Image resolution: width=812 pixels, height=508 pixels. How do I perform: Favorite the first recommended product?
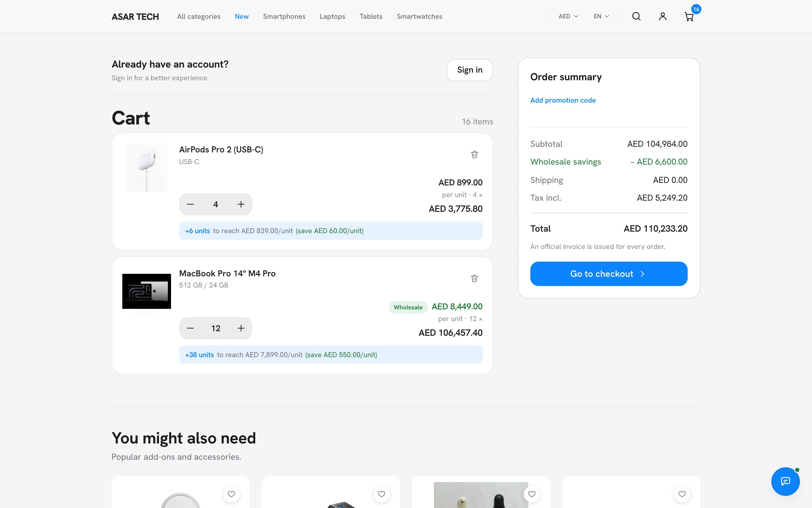pyautogui.click(x=231, y=494)
